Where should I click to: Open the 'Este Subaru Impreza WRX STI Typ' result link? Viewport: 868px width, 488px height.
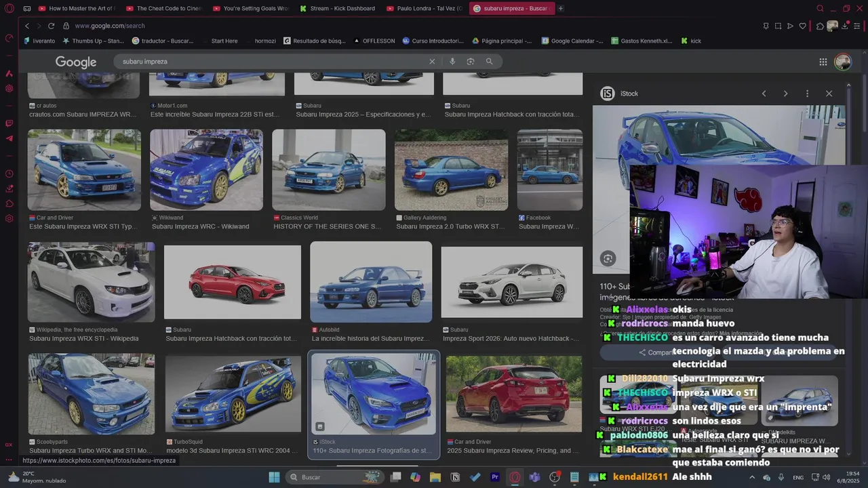83,226
